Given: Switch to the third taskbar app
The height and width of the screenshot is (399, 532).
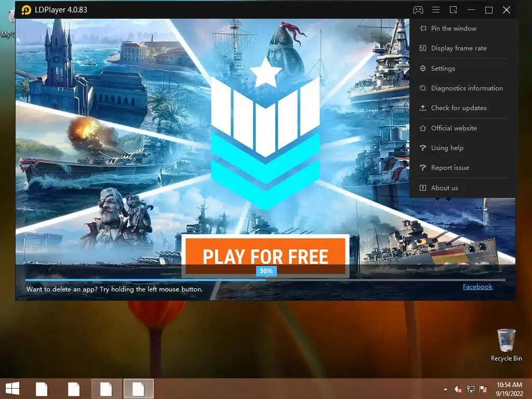Looking at the screenshot, I should [x=106, y=389].
